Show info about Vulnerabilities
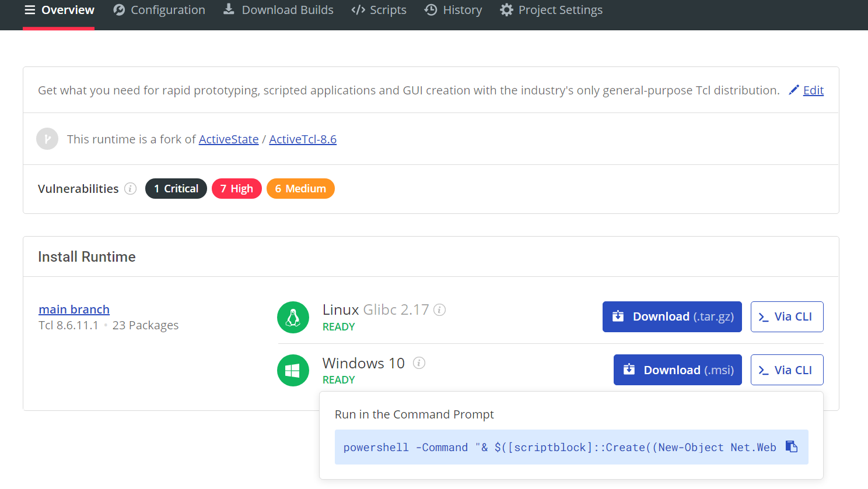The image size is (868, 489). pos(131,189)
